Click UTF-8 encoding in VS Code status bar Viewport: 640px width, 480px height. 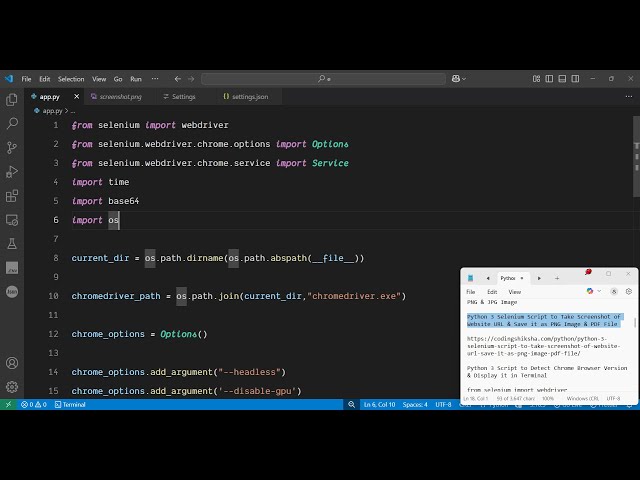443,404
